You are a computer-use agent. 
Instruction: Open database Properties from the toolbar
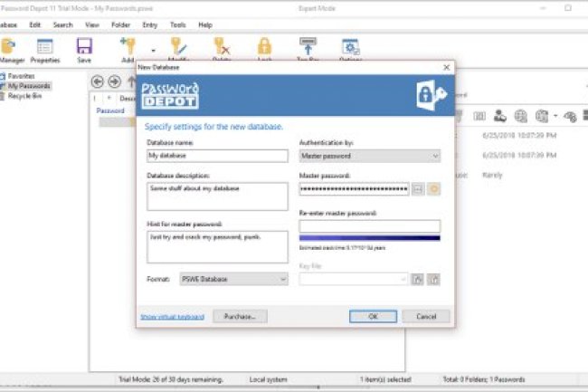pyautogui.click(x=45, y=51)
